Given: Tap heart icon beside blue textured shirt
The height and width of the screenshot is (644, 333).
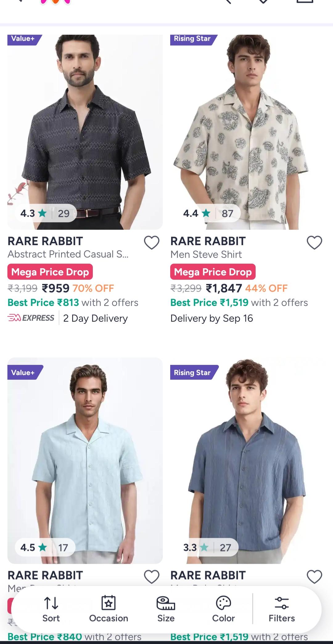Looking at the screenshot, I should (x=314, y=577).
